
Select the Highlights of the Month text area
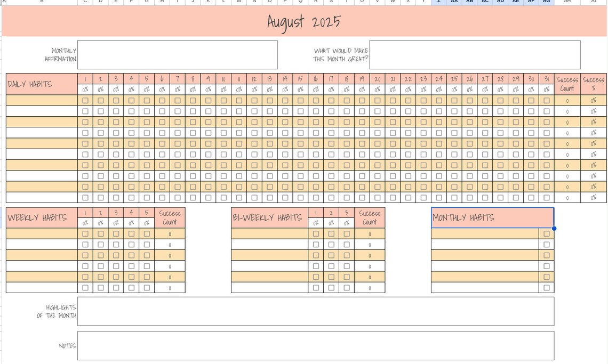click(316, 311)
